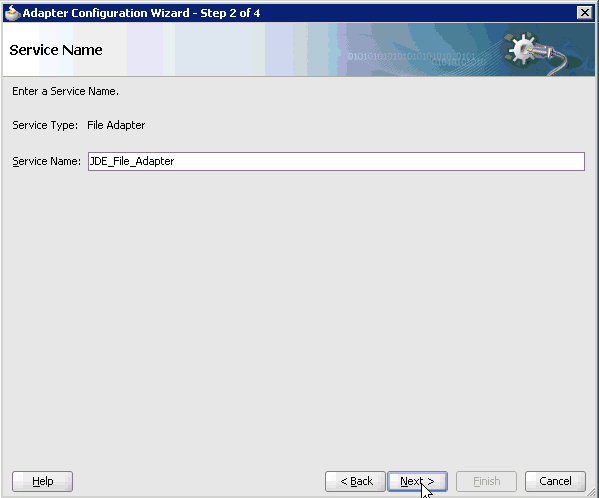
Task: Click the 'File Adapter' service type value
Action: pos(116,125)
